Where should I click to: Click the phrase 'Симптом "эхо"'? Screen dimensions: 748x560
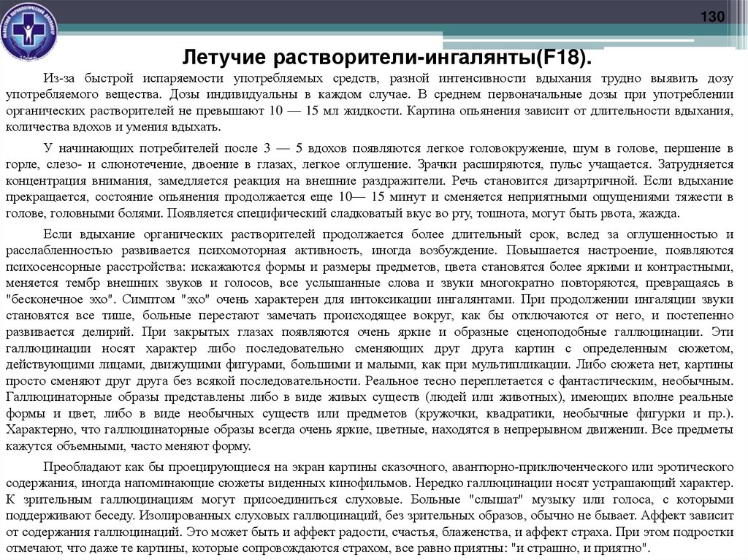[x=167, y=299]
